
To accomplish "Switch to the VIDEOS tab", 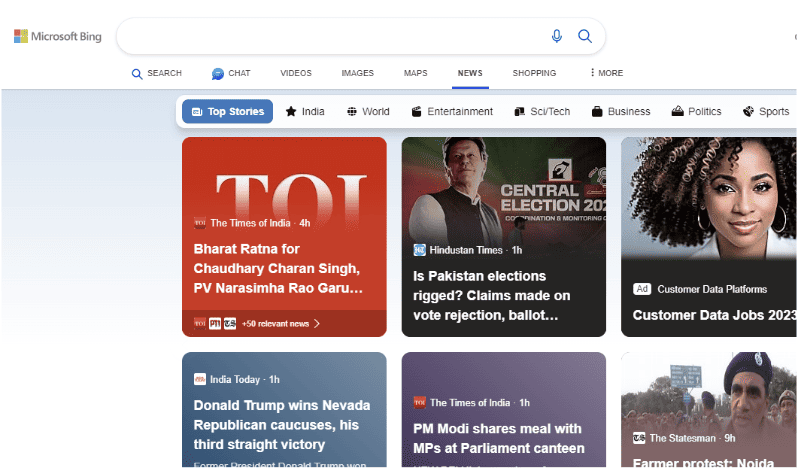I will click(296, 73).
